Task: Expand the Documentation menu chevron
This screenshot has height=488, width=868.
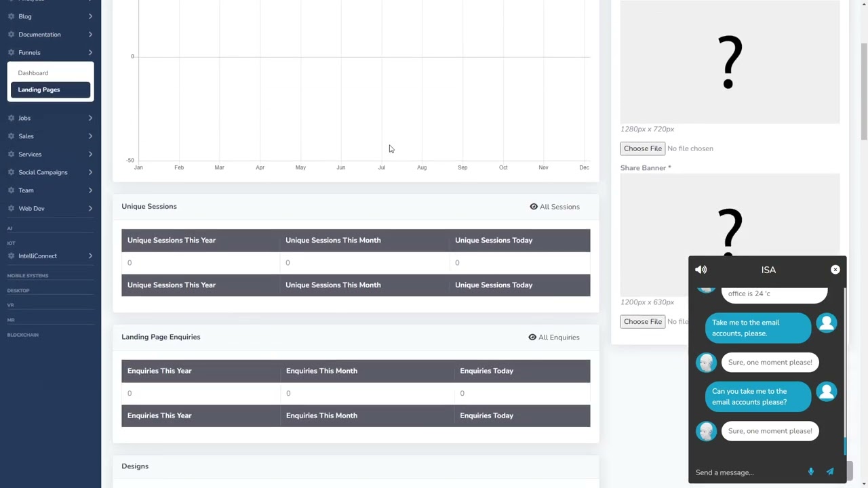Action: tap(90, 35)
